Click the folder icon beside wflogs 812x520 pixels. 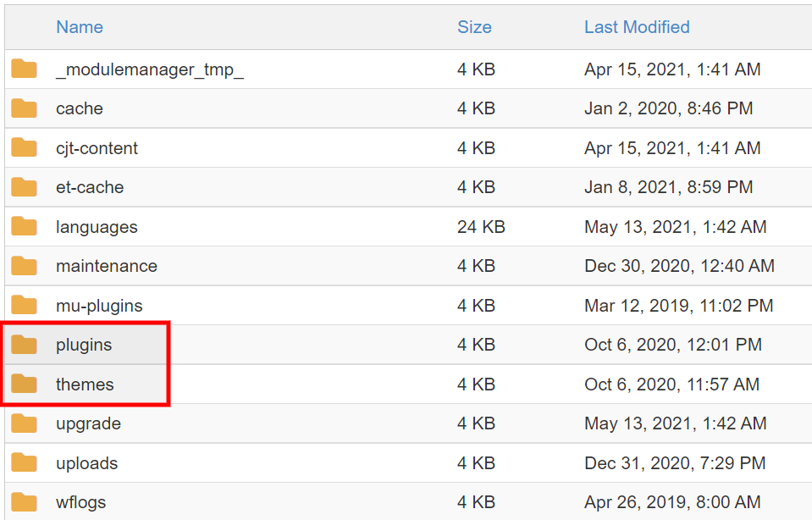(24, 501)
